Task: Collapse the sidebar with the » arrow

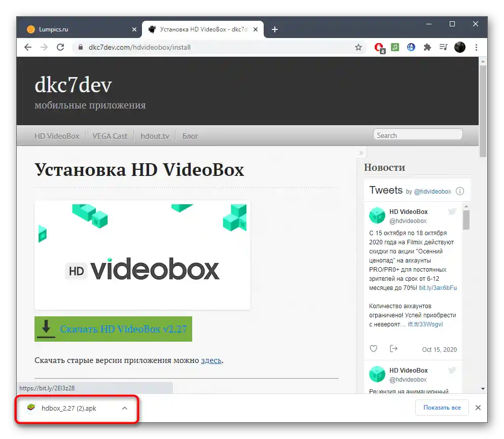Action: (362, 153)
